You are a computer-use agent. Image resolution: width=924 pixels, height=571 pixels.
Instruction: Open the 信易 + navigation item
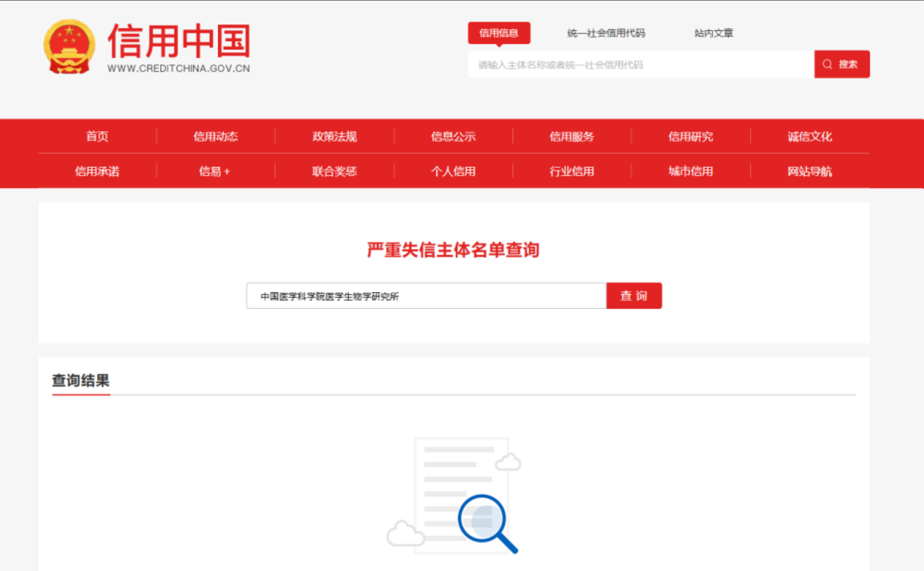[x=214, y=171]
